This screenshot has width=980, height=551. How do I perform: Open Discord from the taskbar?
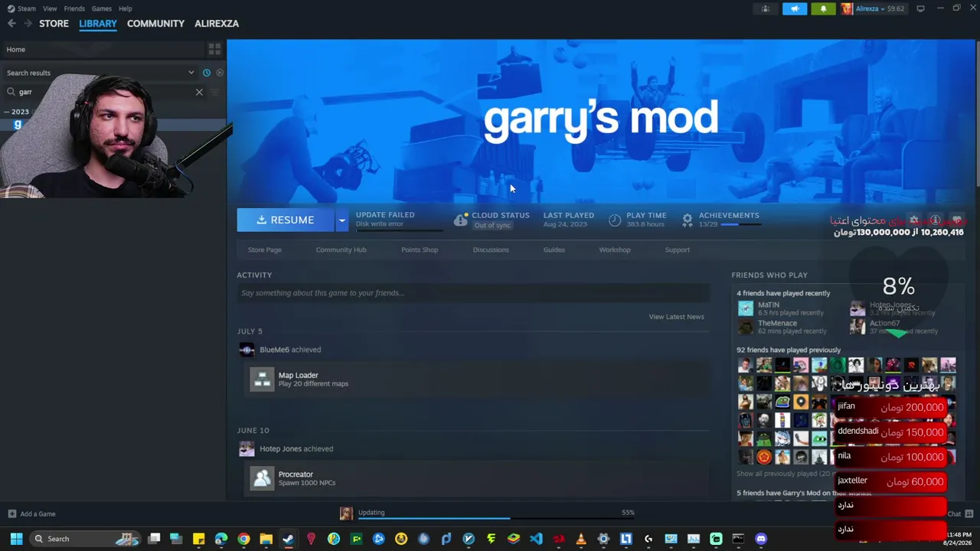pos(761,539)
